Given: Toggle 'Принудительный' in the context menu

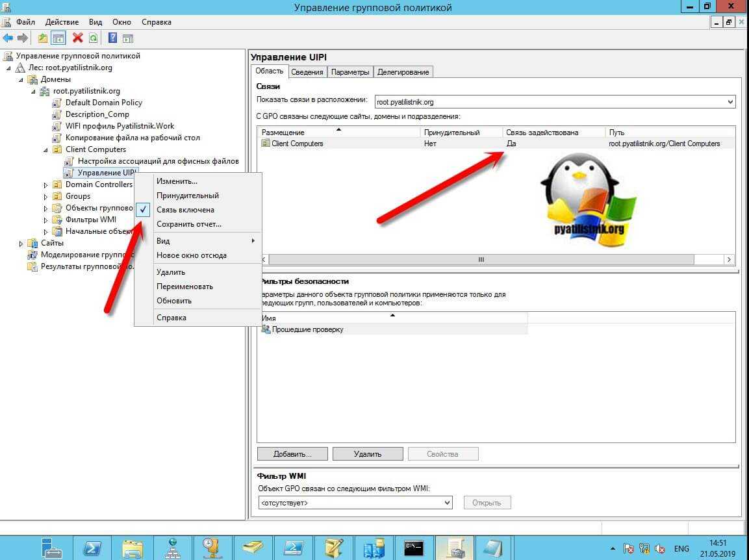Looking at the screenshot, I should [187, 196].
